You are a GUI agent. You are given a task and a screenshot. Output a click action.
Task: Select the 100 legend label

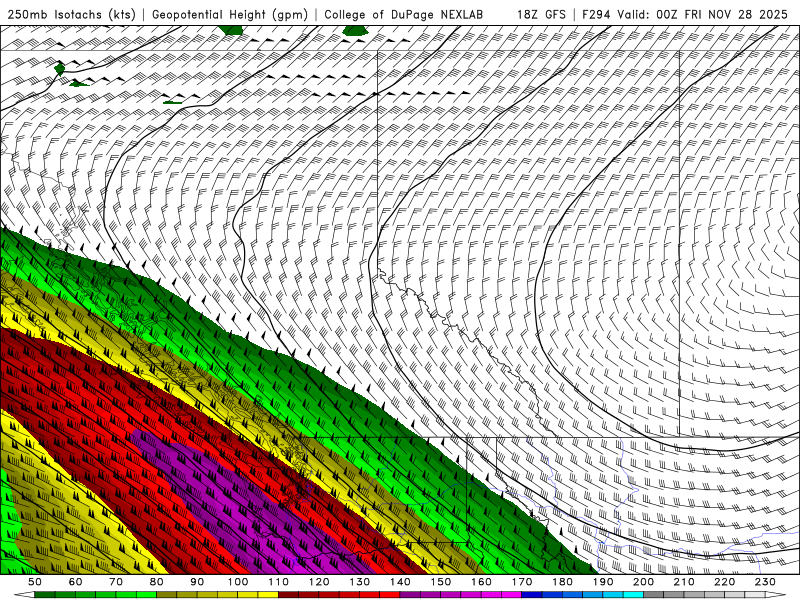(238, 582)
